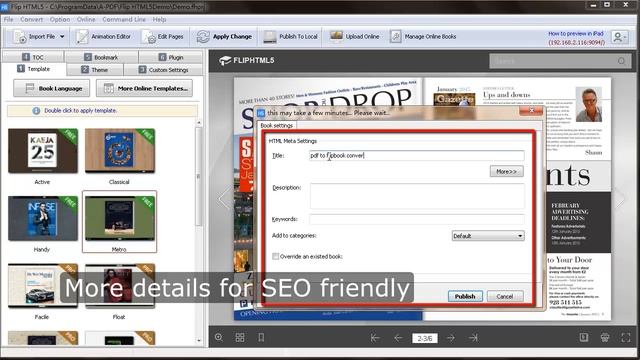Click the print icon in viewer bar
The height and width of the screenshot is (360, 640).
point(605,337)
